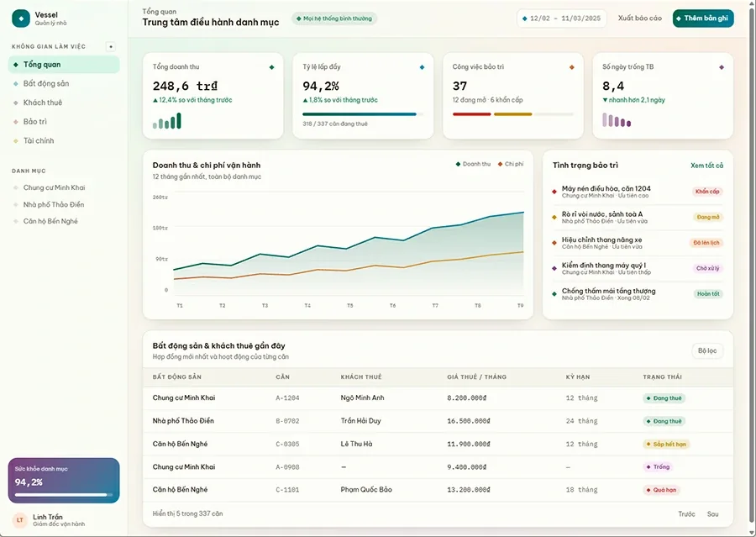Click the red segment of the maintenance bar
The height and width of the screenshot is (537, 756).
point(471,114)
